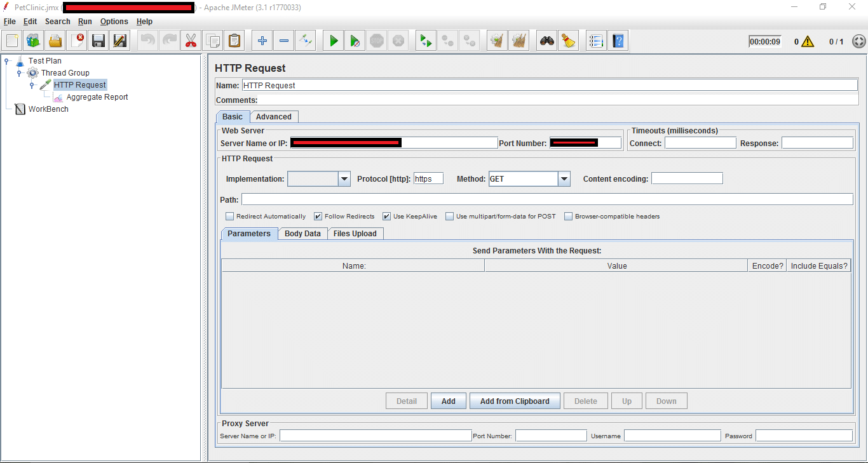This screenshot has width=868, height=463.
Task: Click into the Path input field
Action: (546, 199)
